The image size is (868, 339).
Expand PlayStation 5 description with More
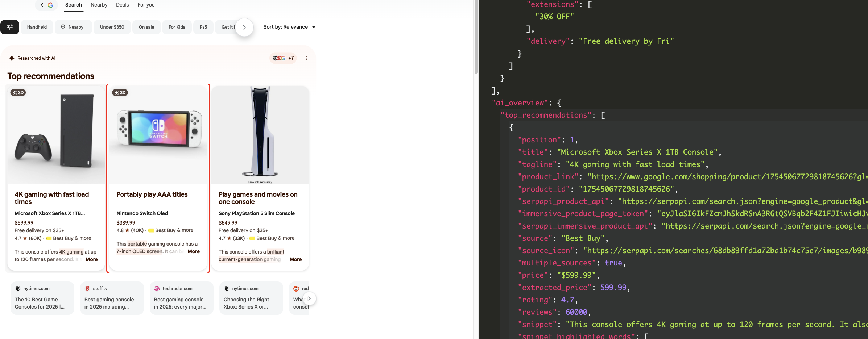click(295, 259)
